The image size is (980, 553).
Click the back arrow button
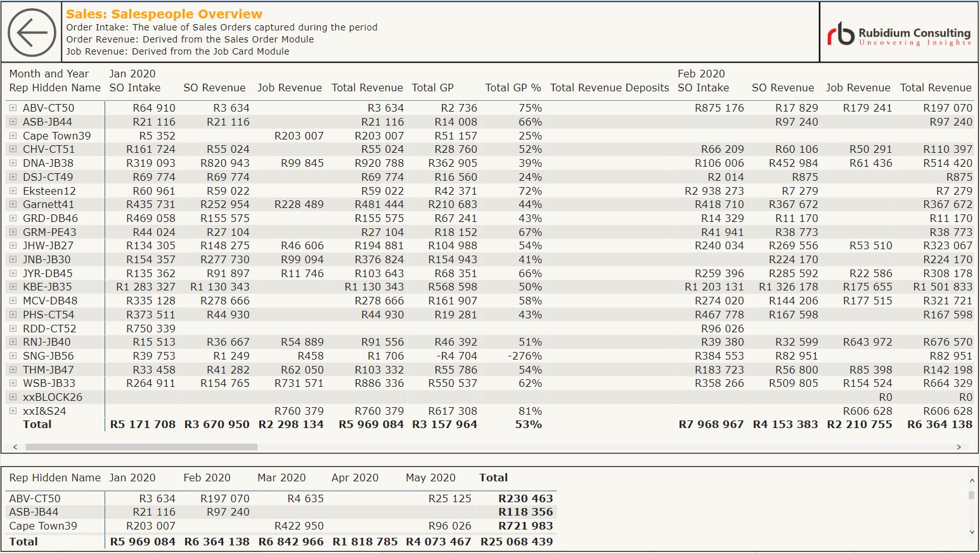32,32
